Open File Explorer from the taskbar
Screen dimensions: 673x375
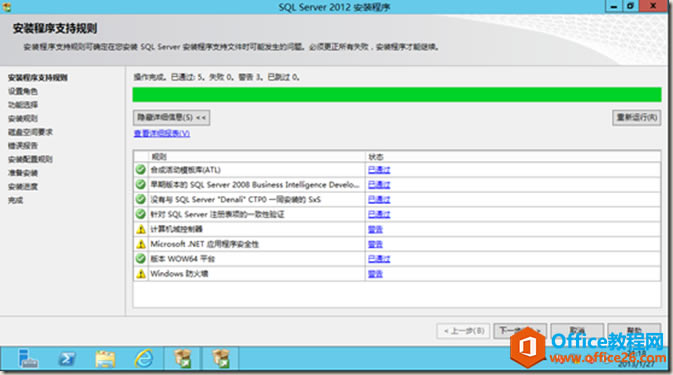[106, 359]
